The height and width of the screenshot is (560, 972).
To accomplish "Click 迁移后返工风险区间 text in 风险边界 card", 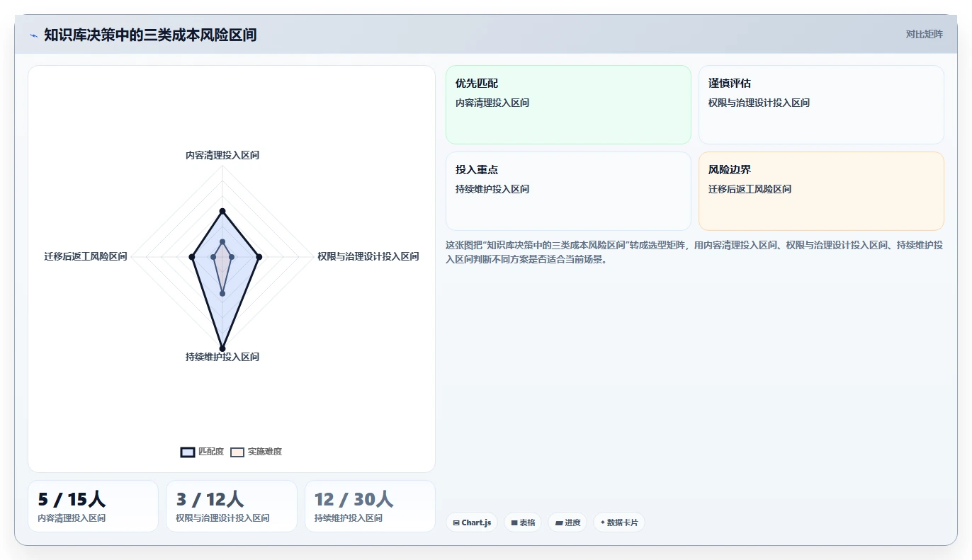I will pyautogui.click(x=750, y=189).
